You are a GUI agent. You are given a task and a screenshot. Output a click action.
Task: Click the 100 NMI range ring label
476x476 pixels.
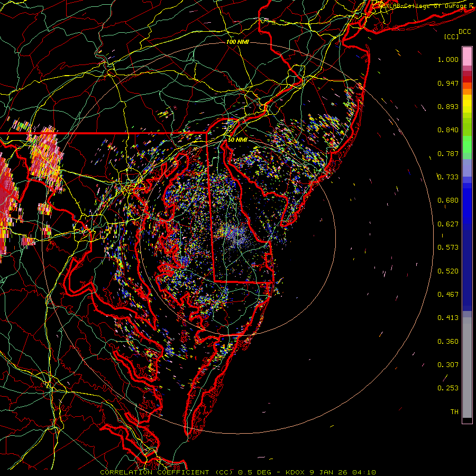pyautogui.click(x=237, y=42)
